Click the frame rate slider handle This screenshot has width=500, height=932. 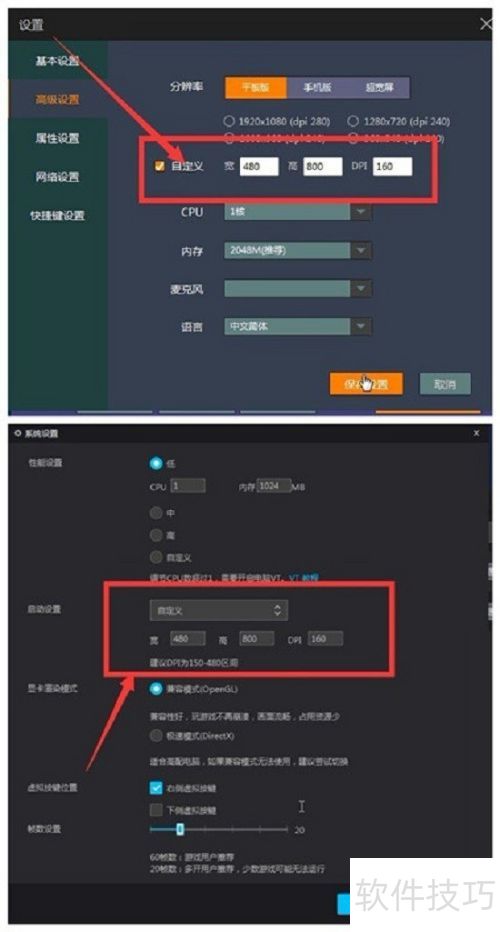(180, 829)
